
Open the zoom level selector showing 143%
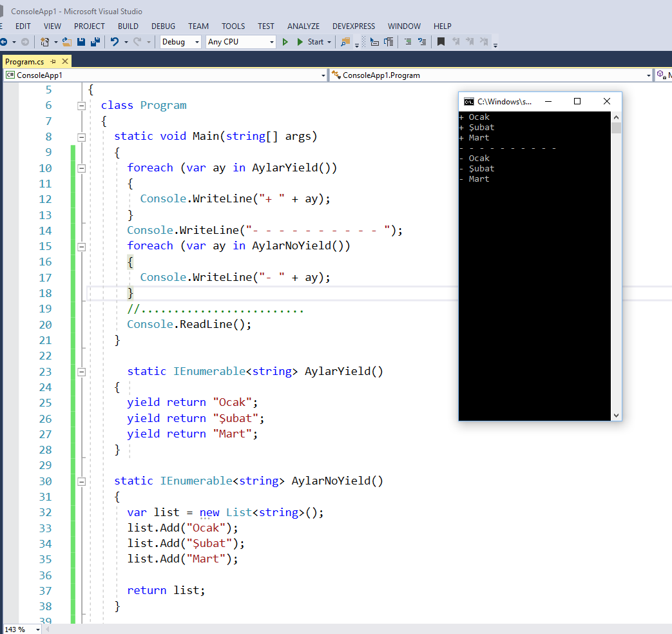[21, 629]
